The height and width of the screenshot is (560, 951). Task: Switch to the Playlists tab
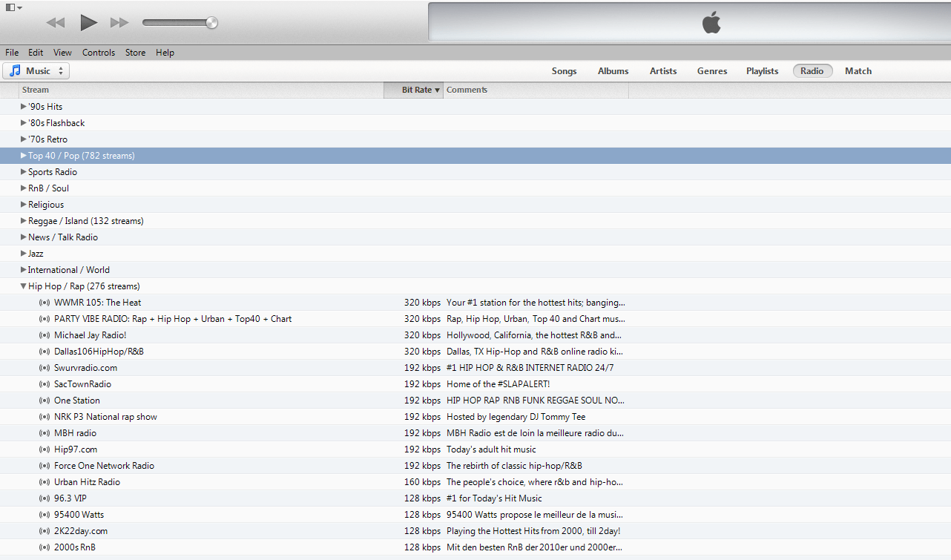point(762,71)
